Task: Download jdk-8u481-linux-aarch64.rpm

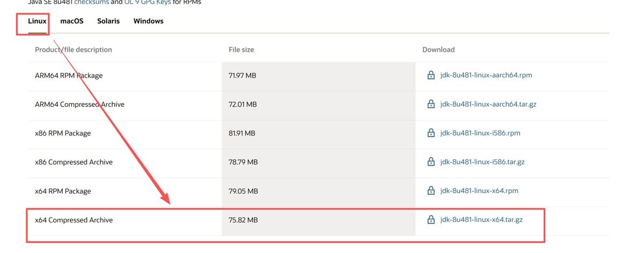Action: 486,75
